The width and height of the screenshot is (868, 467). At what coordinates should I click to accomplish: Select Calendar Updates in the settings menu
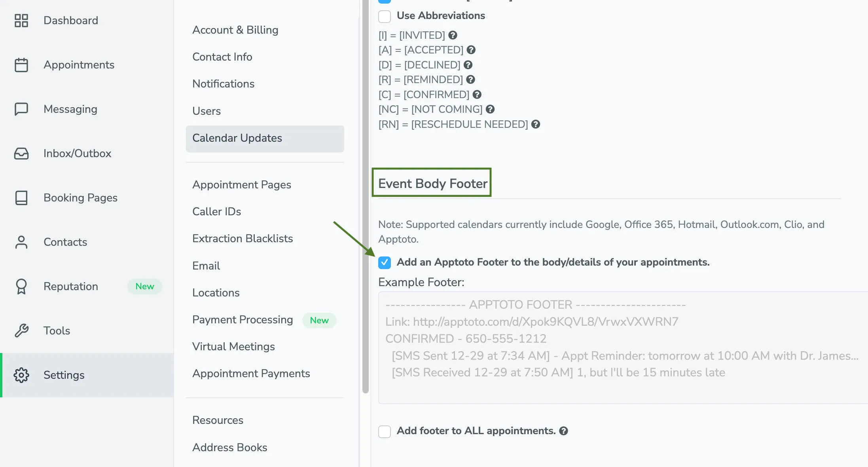click(x=237, y=138)
